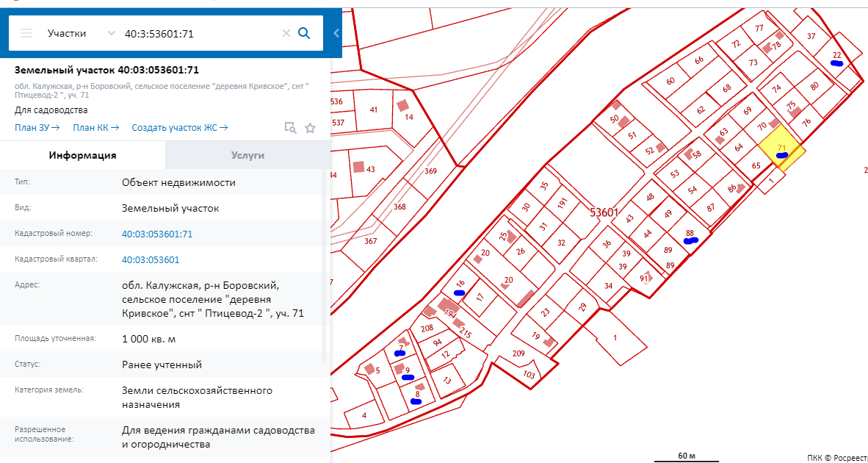Click parcel 23 on map

tap(546, 312)
